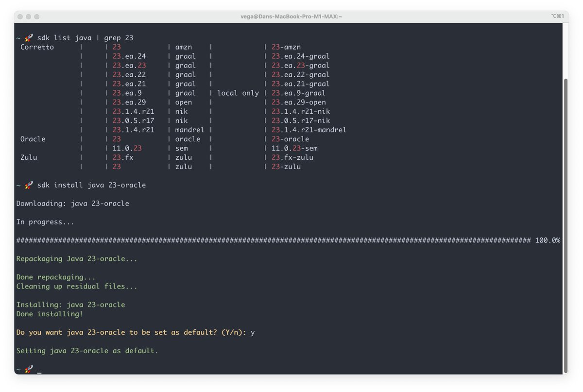Click identifier '11.0.23-sem'
The height and width of the screenshot is (392, 583).
point(294,148)
